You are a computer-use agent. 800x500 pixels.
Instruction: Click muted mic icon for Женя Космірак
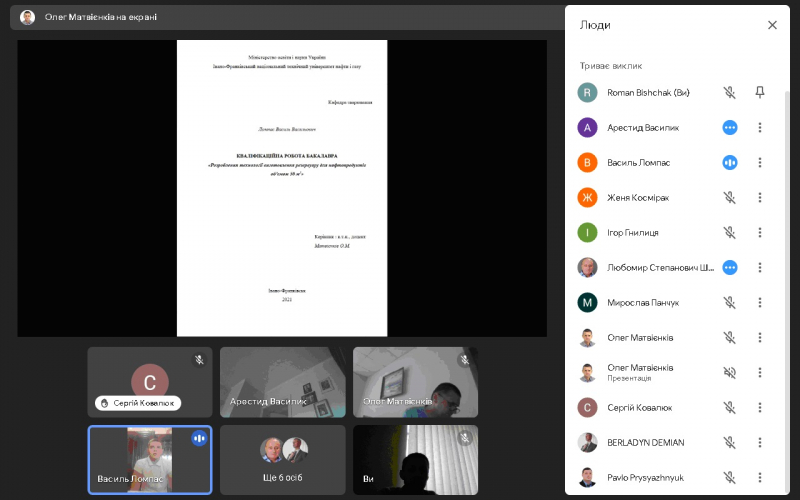[x=730, y=197]
